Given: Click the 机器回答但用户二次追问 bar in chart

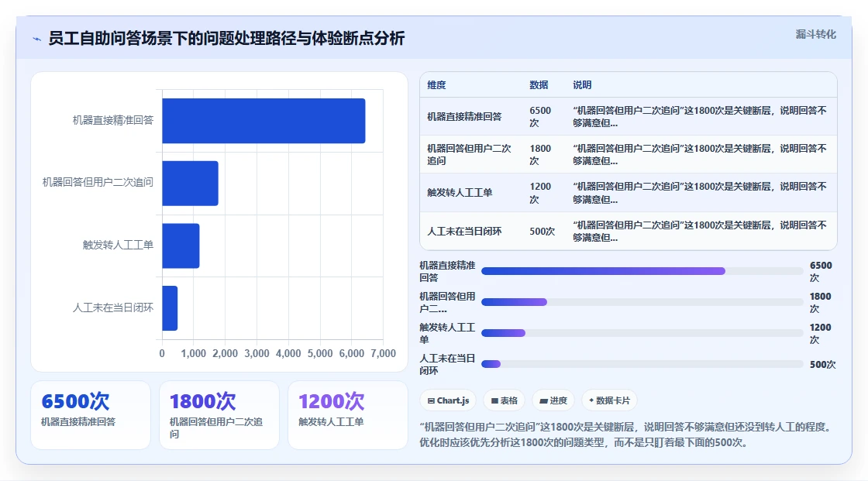Looking at the screenshot, I should (190, 184).
